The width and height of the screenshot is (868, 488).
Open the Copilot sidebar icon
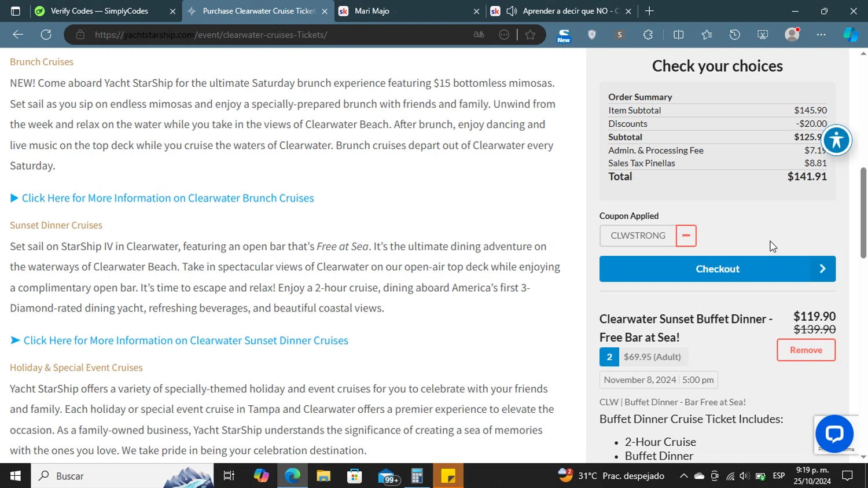pos(851,35)
